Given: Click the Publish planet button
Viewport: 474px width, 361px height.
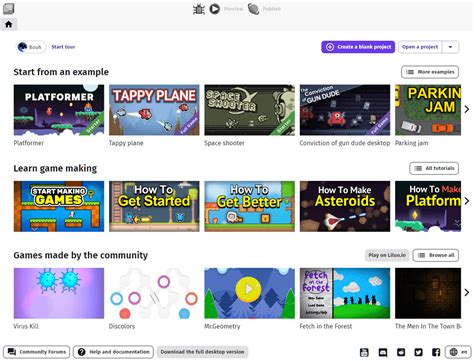Looking at the screenshot, I should 264,9.
